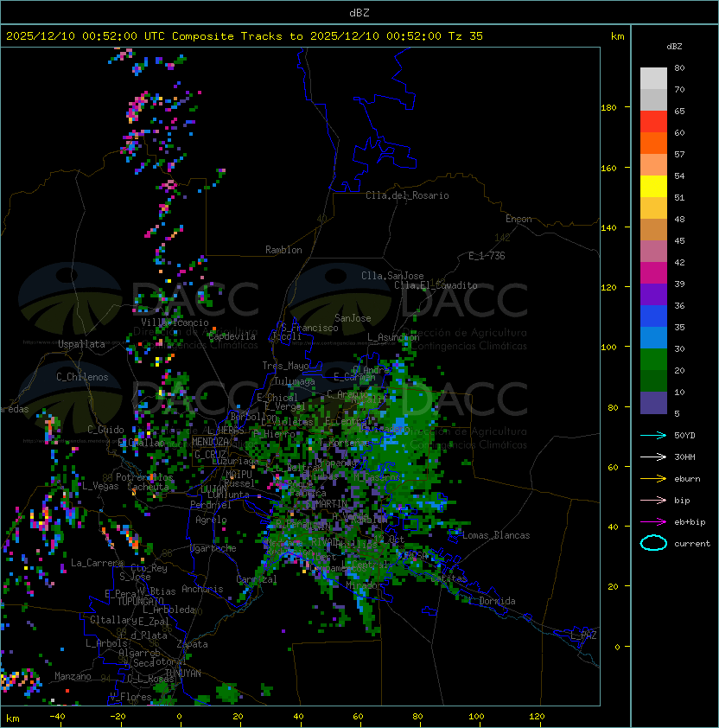
Task: Click the 'L_PAZ' map label
Action: coord(583,635)
